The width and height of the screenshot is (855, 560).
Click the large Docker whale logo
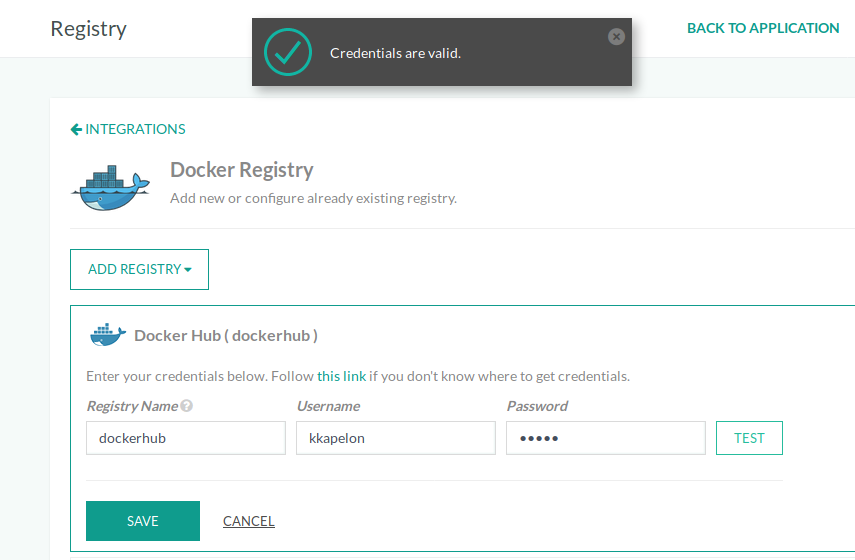click(x=110, y=188)
